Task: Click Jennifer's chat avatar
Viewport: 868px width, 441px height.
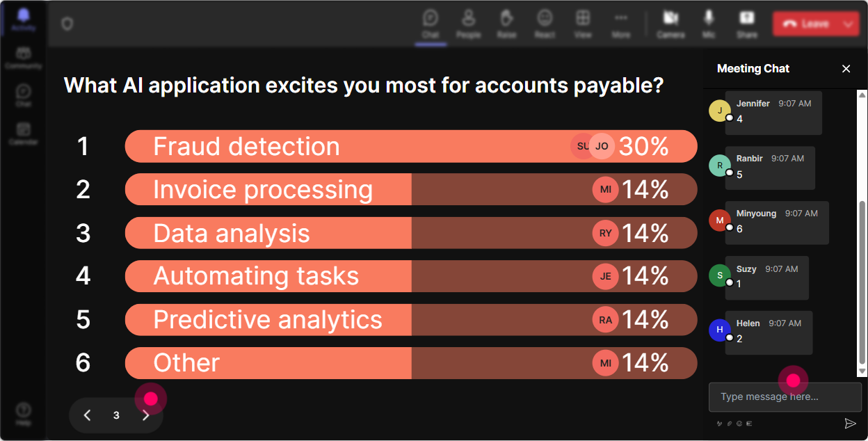Action: coord(720,111)
